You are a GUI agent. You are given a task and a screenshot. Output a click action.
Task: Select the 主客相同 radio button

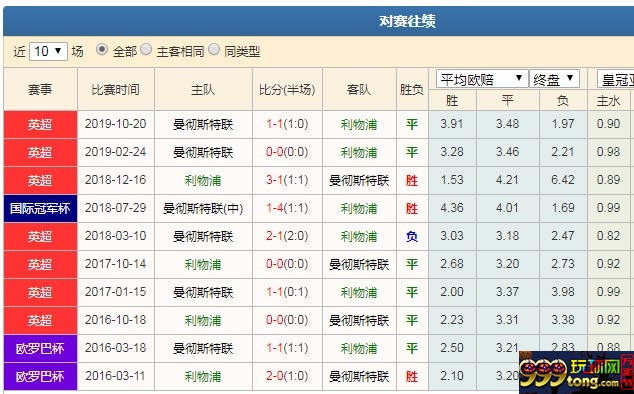pyautogui.click(x=146, y=50)
